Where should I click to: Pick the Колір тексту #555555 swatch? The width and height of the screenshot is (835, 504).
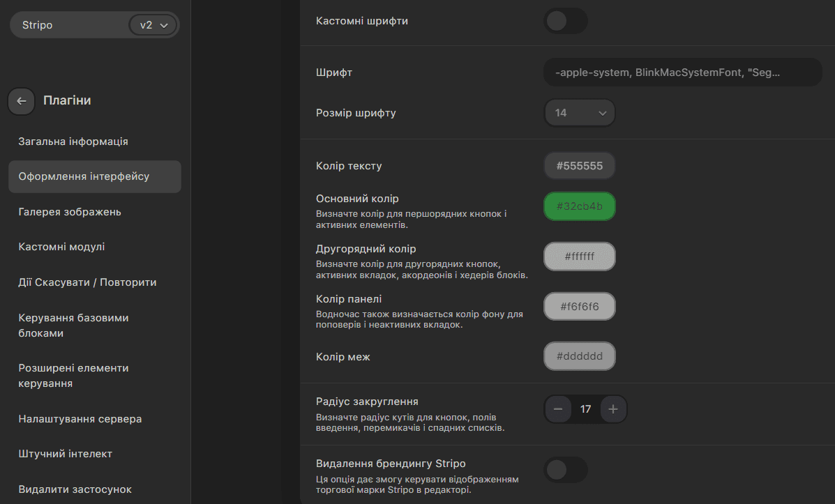[x=579, y=166]
